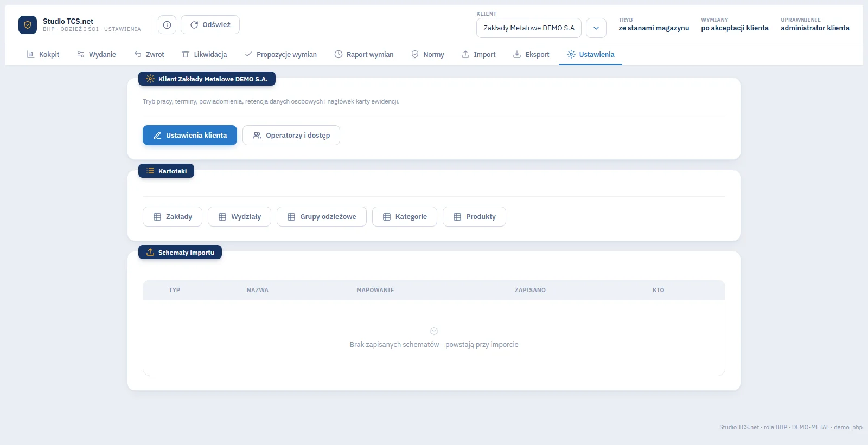Open Grupy odzieżowe table
The image size is (868, 445).
tap(322, 217)
